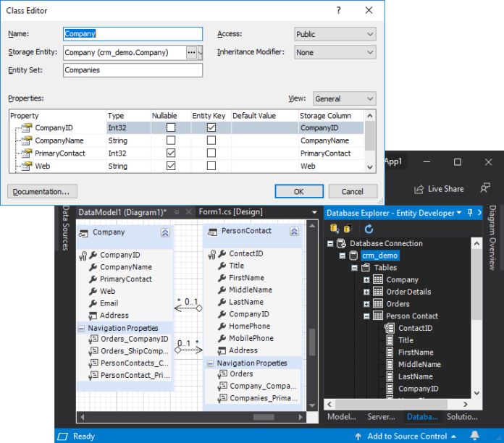Open the document tab list dropdown arrow

(314, 212)
